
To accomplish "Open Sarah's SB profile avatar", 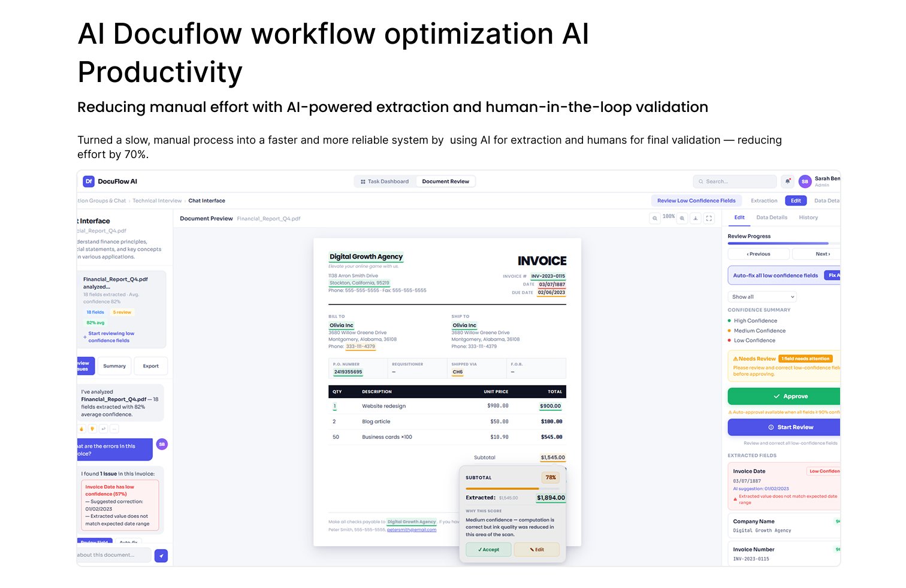I will pyautogui.click(x=805, y=181).
